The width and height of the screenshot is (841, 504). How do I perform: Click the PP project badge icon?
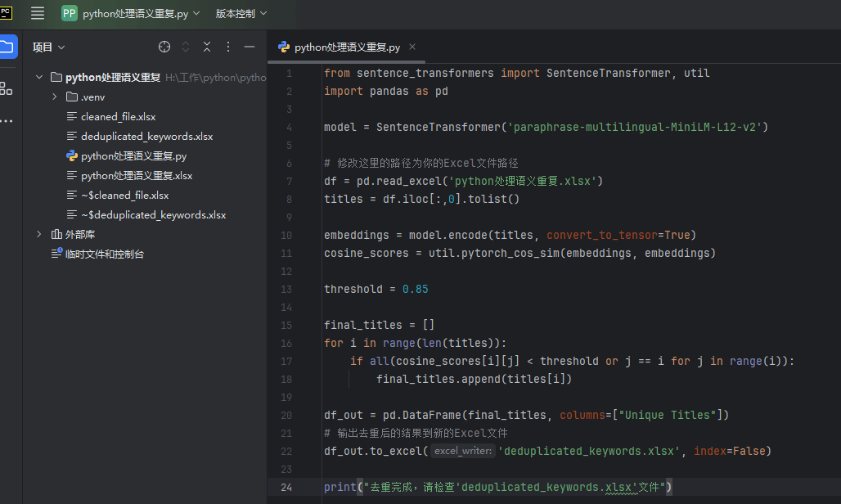70,13
